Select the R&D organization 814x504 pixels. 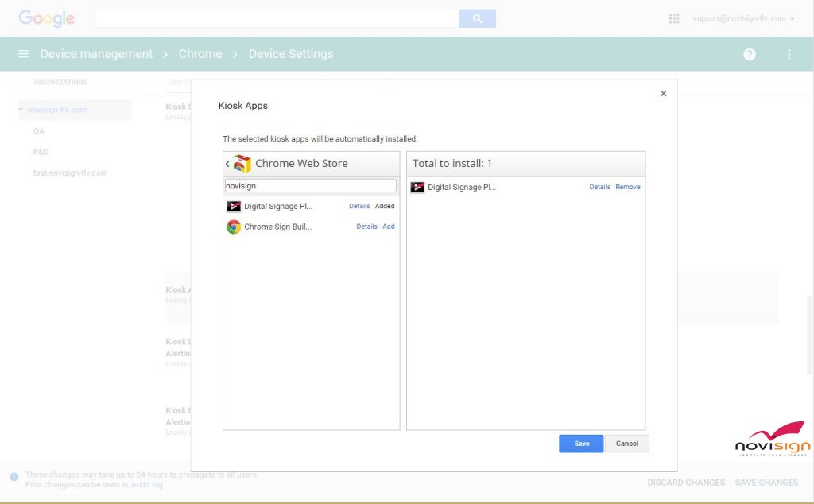[41, 152]
